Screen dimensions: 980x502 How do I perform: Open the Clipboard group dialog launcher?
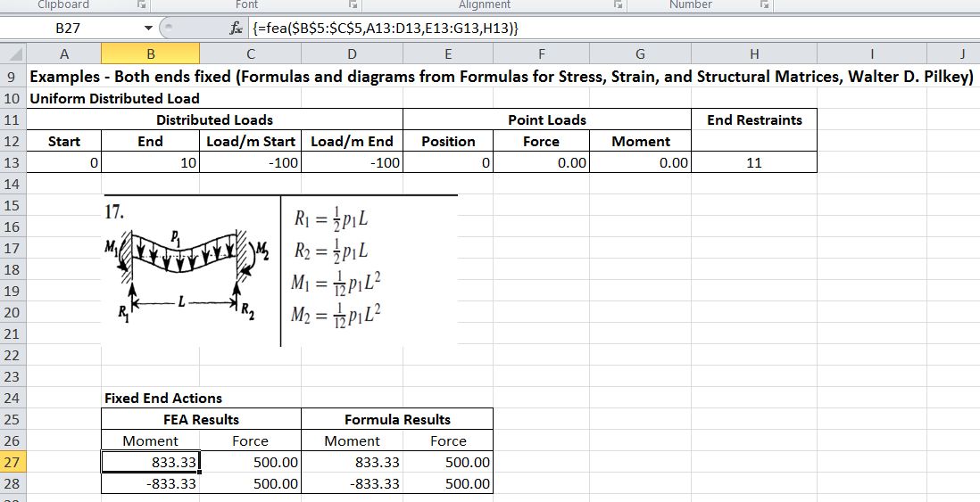[141, 5]
